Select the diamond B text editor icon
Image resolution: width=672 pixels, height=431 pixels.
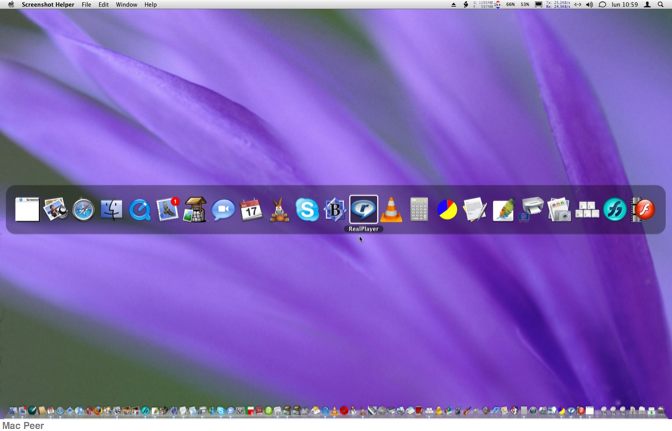pyautogui.click(x=335, y=210)
